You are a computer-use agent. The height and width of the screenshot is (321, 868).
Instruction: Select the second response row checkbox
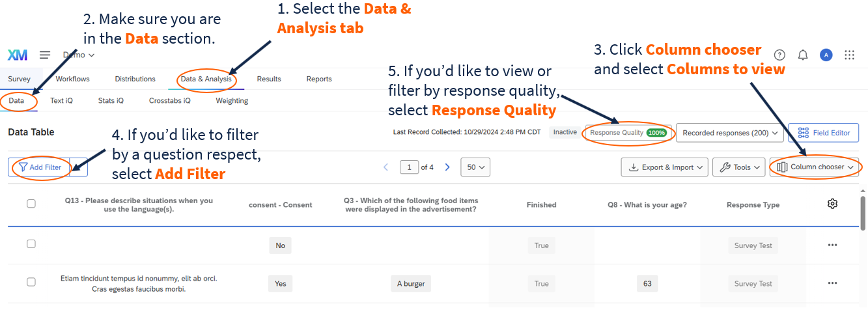point(31,282)
